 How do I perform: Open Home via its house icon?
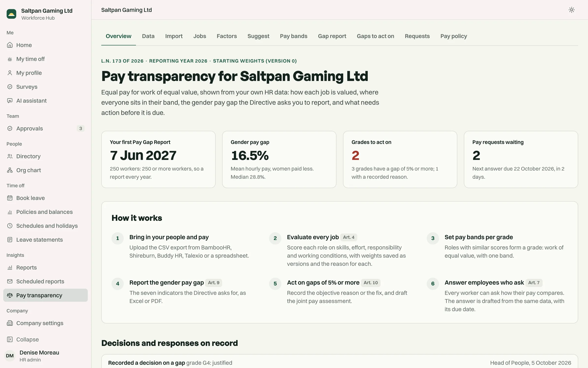click(x=10, y=45)
